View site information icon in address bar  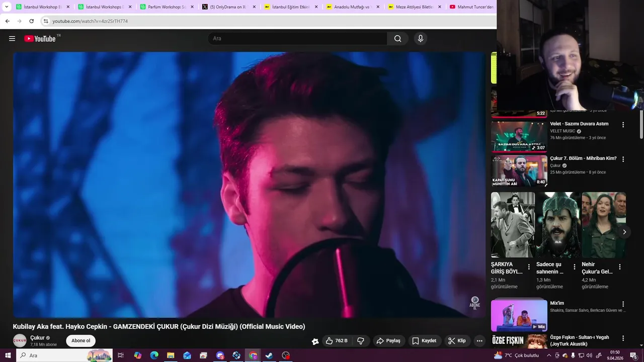click(x=46, y=21)
